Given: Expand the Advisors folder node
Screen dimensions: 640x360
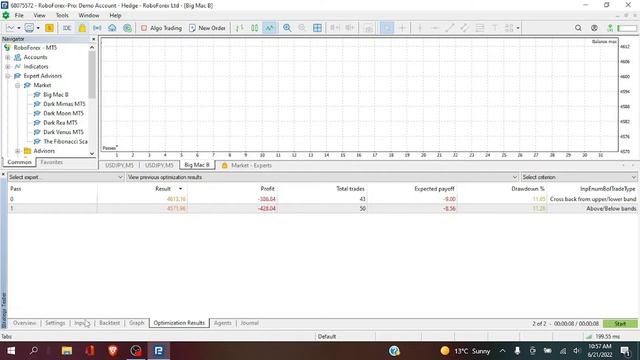Looking at the screenshot, I should pos(18,151).
